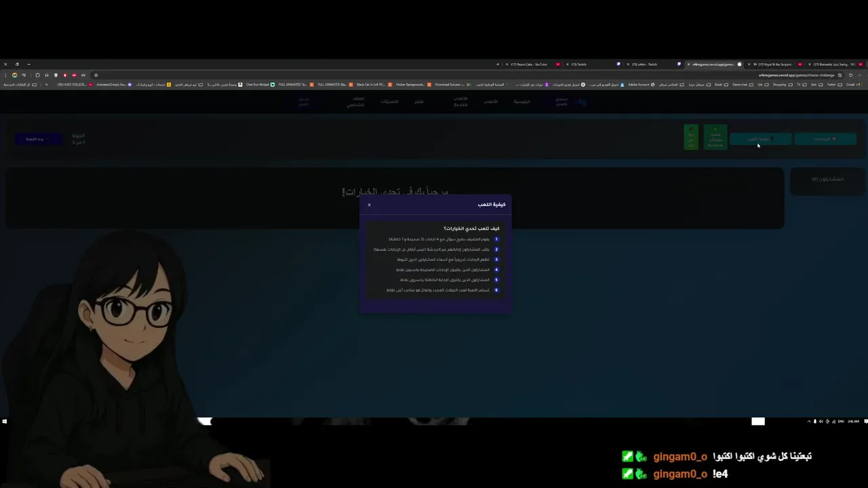Open the Twitch bookmark folder
868x488 pixels.
click(x=835, y=85)
